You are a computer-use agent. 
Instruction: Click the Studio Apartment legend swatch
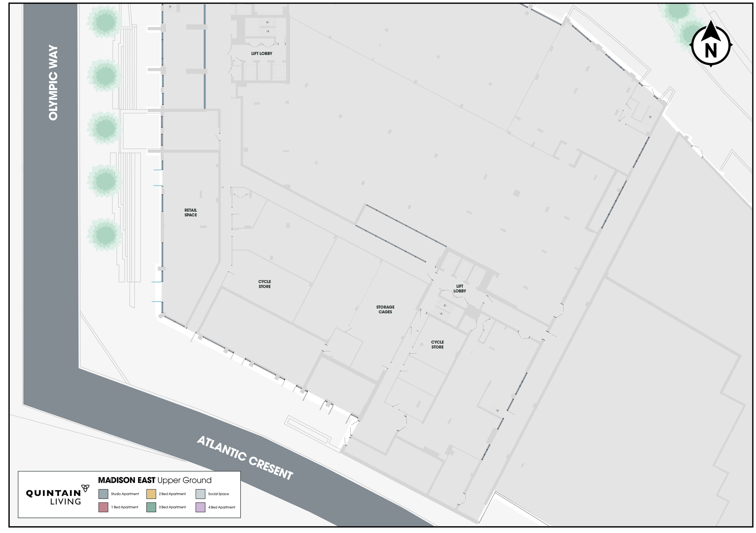point(103,494)
